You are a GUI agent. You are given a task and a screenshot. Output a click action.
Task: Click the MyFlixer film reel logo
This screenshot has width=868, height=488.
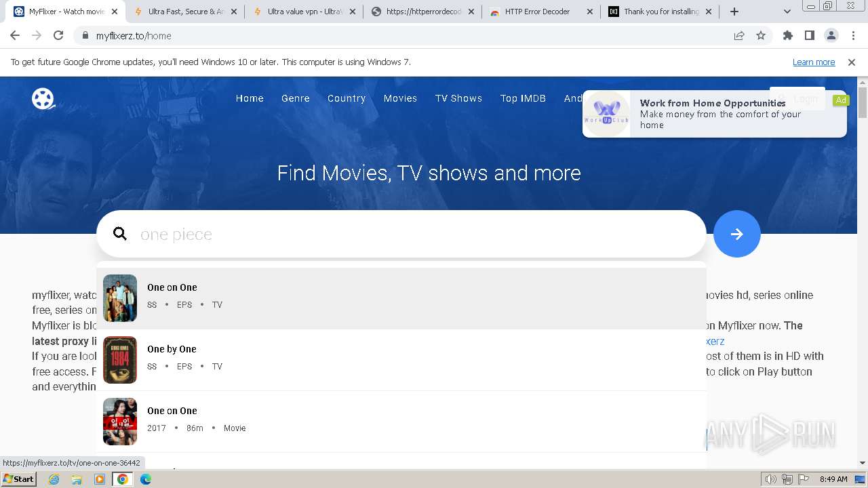pyautogui.click(x=43, y=98)
